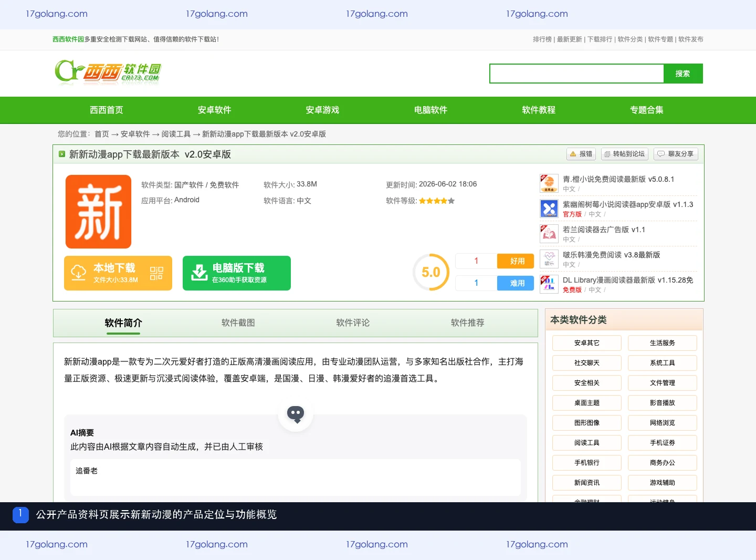Click the 本地下载 download button
The height and width of the screenshot is (560, 756).
point(118,273)
